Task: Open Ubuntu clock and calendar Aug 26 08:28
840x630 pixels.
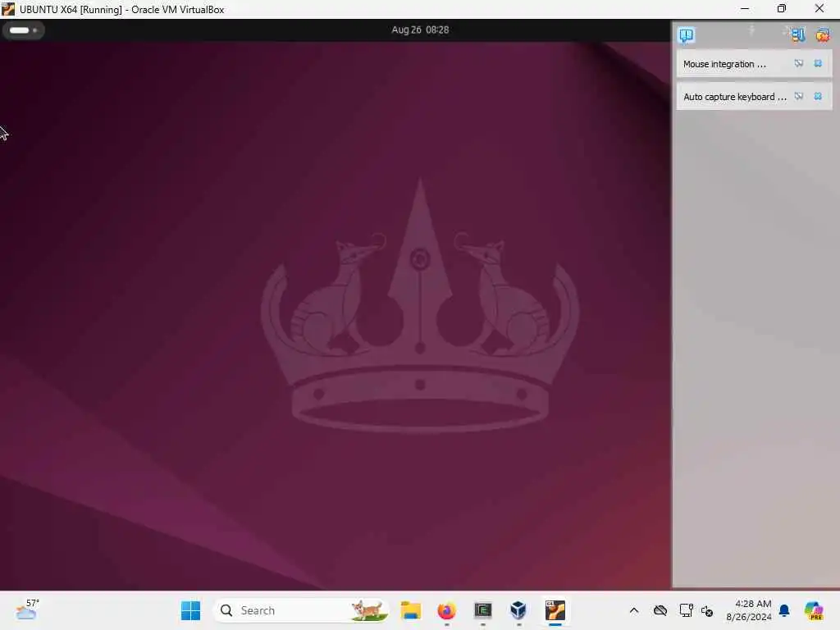Action: coord(420,30)
